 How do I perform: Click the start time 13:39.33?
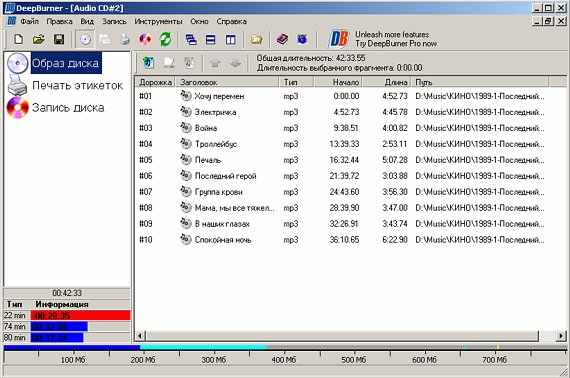pos(344,144)
